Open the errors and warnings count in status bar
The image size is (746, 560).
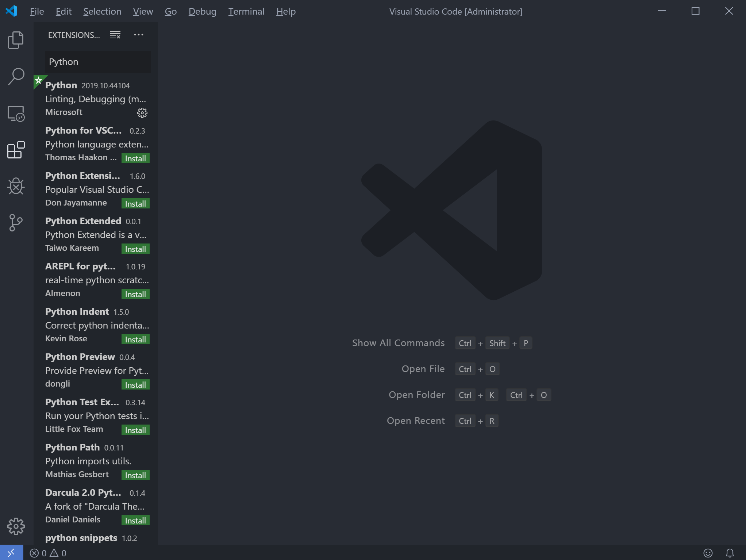point(48,553)
